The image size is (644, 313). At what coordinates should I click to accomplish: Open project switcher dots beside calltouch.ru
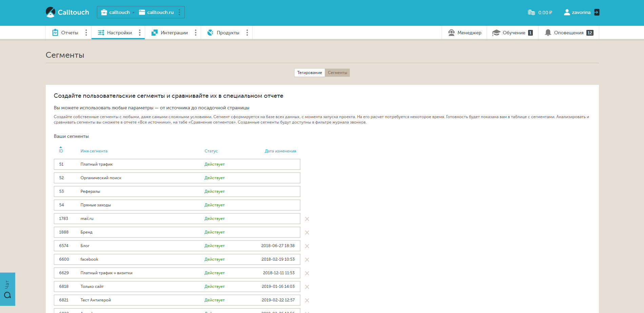179,12
